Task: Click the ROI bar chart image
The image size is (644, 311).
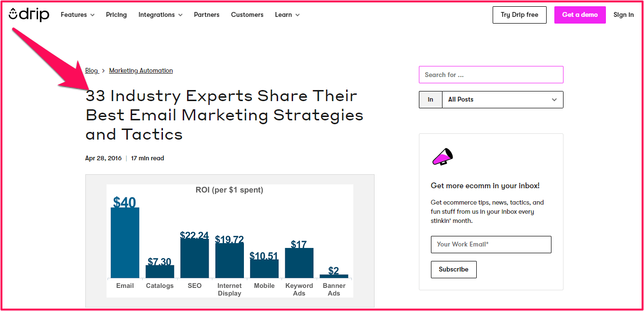Action: point(230,241)
